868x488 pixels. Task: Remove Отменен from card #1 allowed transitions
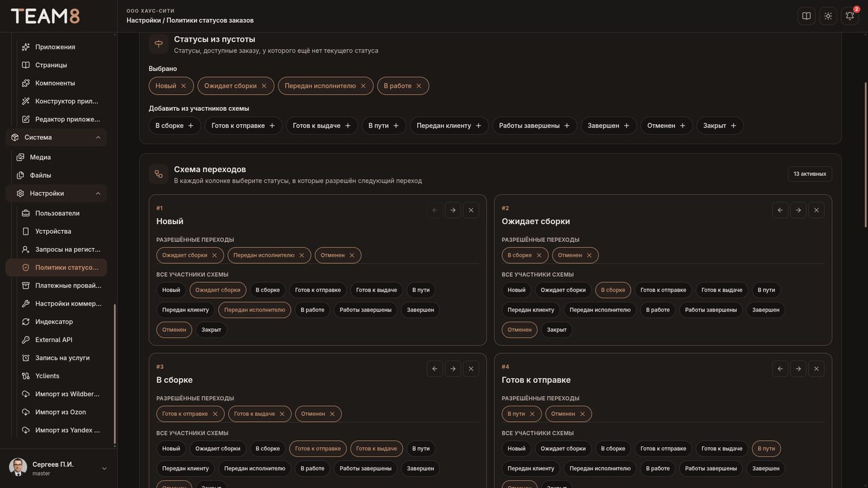[352, 255]
